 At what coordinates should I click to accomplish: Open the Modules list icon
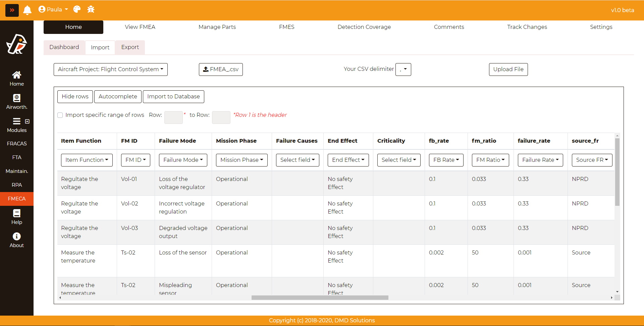[16, 121]
